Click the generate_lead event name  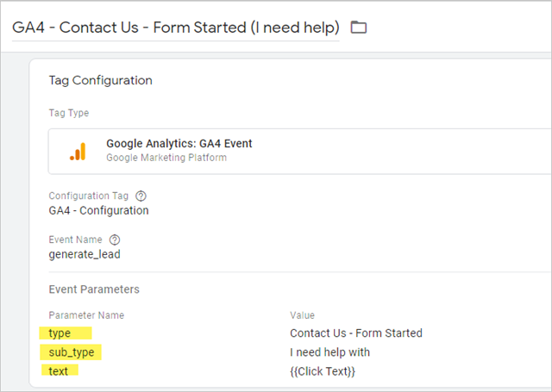click(85, 254)
